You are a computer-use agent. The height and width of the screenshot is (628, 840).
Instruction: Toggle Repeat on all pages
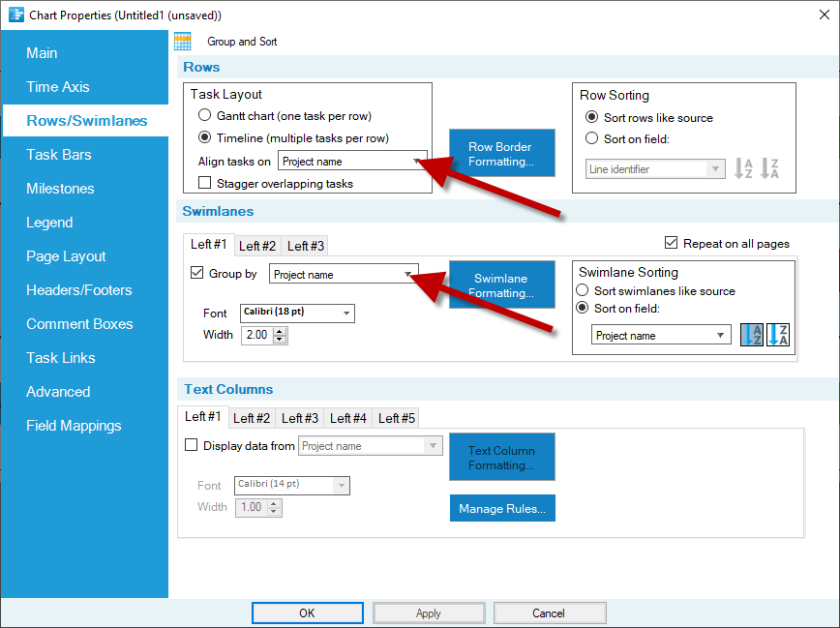671,243
